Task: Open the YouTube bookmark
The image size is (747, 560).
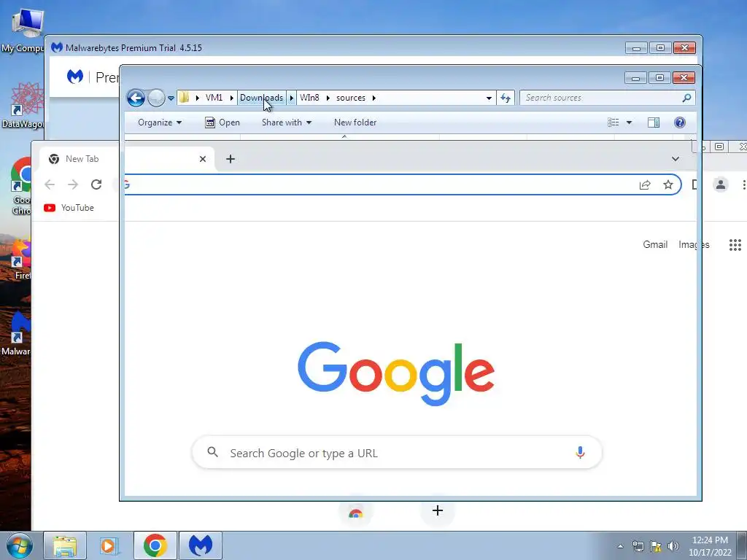Action: [x=69, y=208]
